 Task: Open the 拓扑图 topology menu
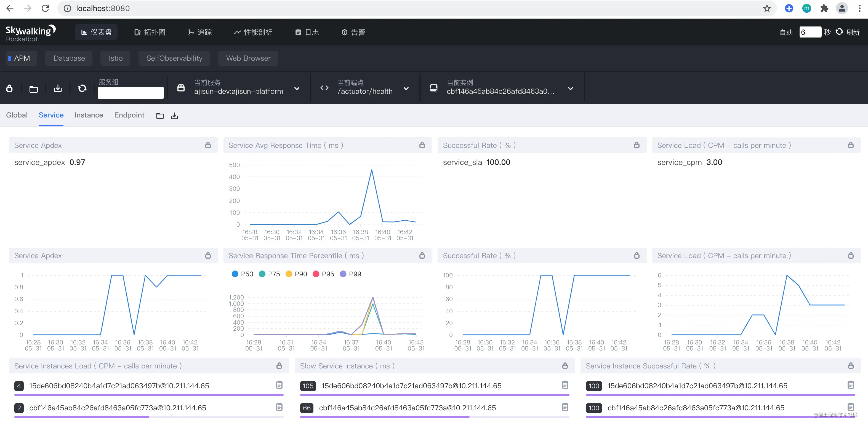pos(150,32)
